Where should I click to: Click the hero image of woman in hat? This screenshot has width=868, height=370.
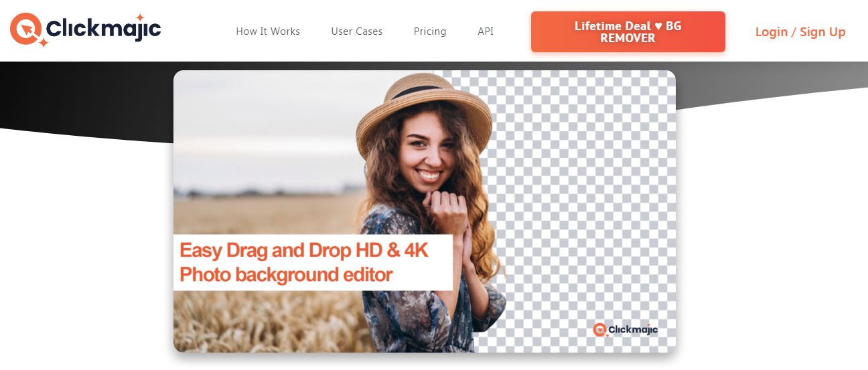point(425,211)
